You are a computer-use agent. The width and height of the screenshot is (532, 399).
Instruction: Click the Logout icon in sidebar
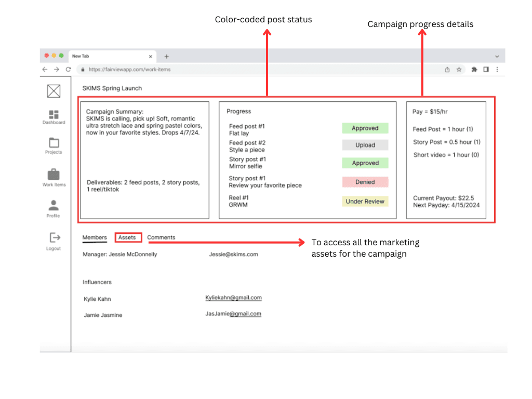click(54, 237)
